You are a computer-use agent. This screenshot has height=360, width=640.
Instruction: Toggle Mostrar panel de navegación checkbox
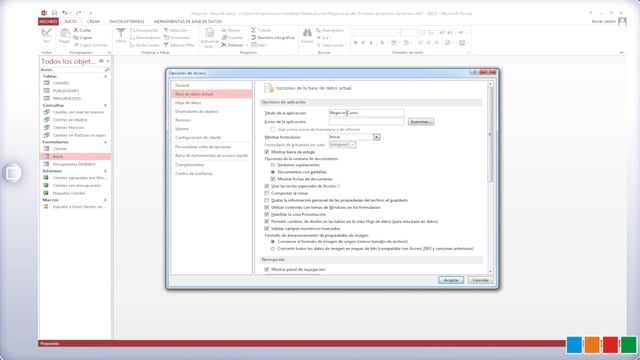(267, 269)
